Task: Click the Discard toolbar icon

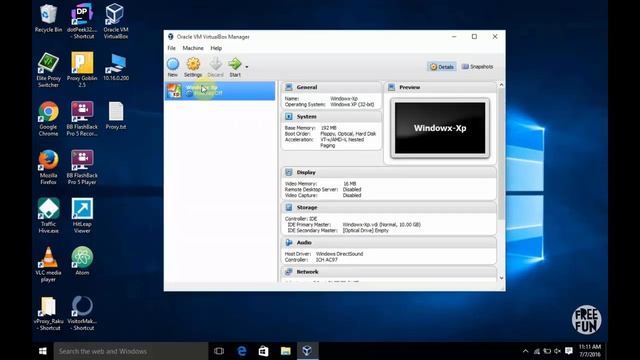Action: click(x=216, y=67)
